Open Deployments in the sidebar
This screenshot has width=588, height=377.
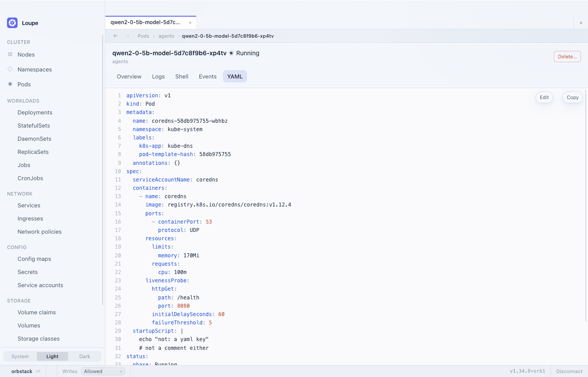coord(35,112)
